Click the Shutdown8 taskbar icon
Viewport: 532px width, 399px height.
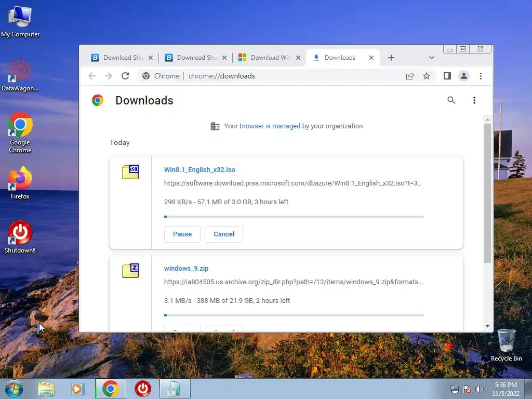(143, 389)
